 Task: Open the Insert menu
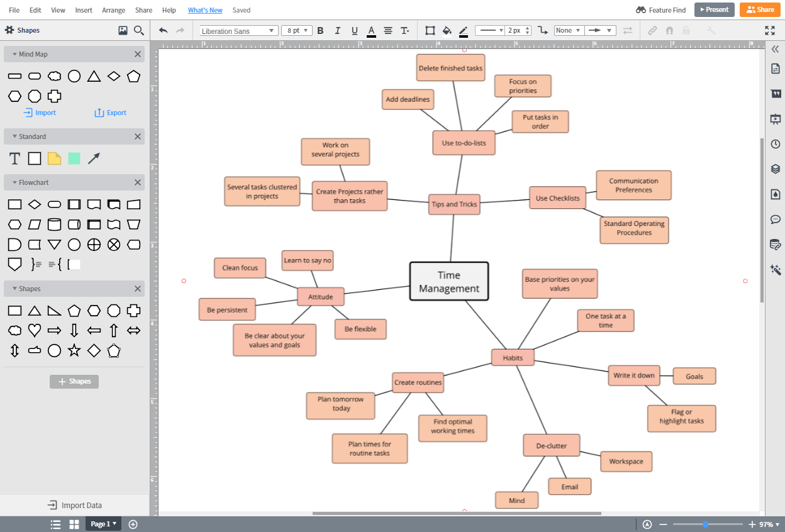[84, 10]
